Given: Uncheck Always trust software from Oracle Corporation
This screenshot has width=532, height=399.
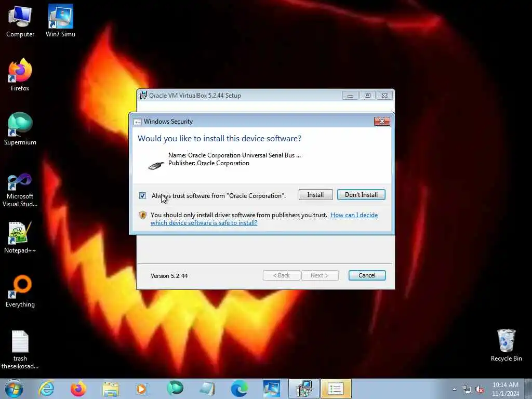Looking at the screenshot, I should (x=142, y=196).
